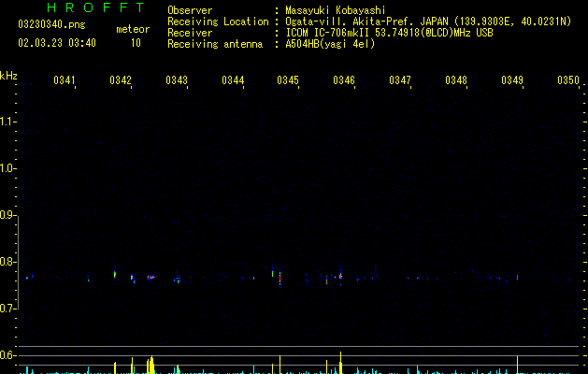Viewport: 588px width, 374px height.
Task: Click the Receiving antenna label
Action: [215, 44]
